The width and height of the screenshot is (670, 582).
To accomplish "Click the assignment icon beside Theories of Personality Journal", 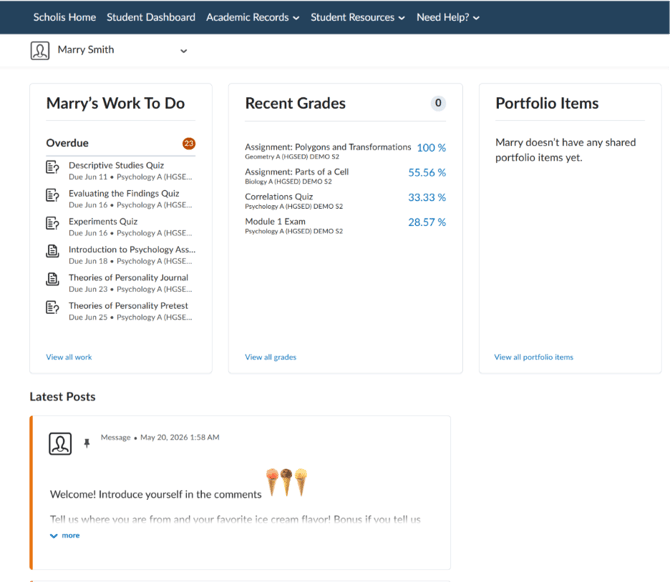I will click(52, 279).
